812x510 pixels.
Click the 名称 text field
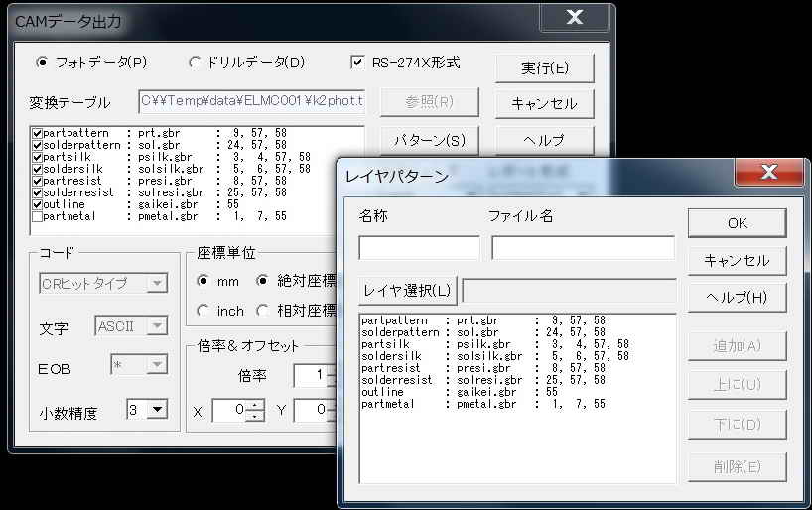coord(419,248)
